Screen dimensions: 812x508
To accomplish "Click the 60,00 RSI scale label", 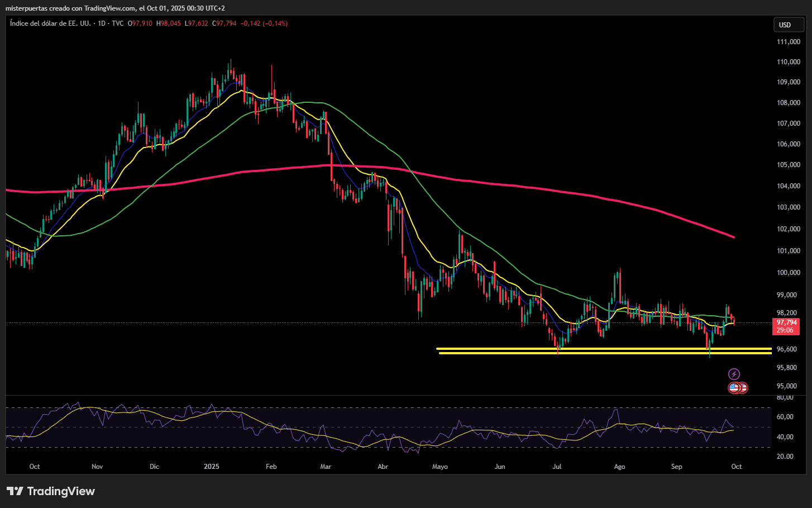I will pyautogui.click(x=785, y=417).
